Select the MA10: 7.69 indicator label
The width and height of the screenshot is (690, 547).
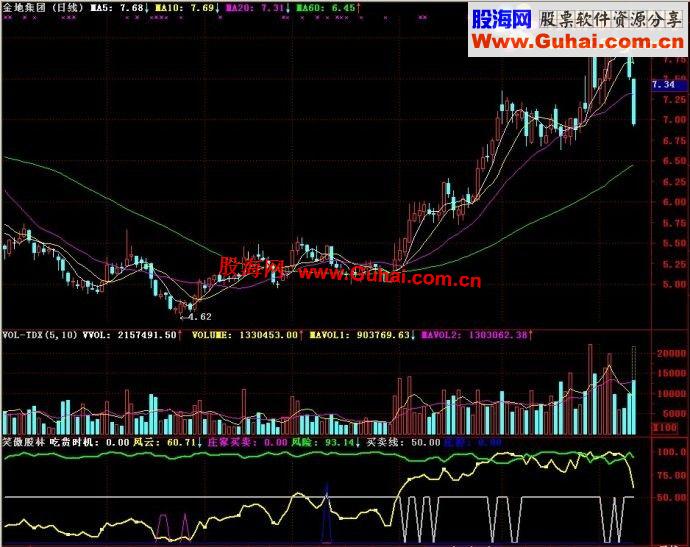click(187, 7)
